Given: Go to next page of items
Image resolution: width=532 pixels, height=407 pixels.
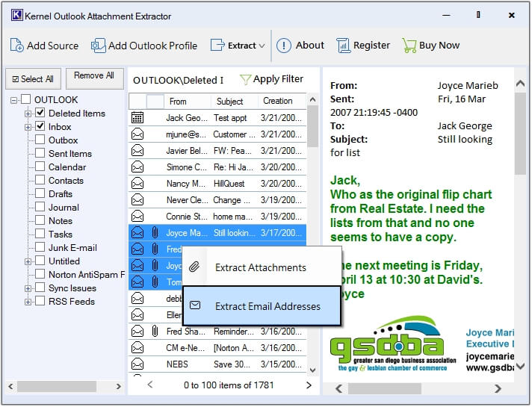Looking at the screenshot, I should point(309,385).
